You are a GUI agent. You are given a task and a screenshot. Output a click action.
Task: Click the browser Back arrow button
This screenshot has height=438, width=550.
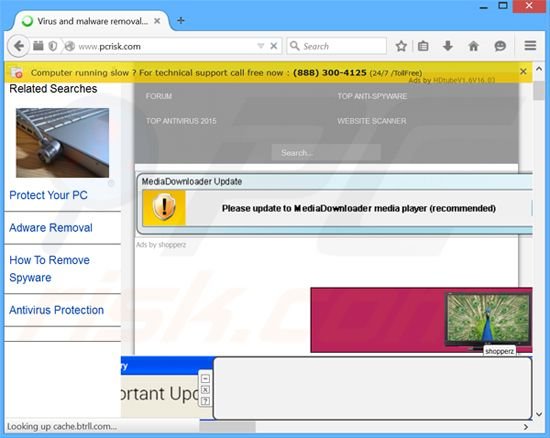tap(18, 46)
